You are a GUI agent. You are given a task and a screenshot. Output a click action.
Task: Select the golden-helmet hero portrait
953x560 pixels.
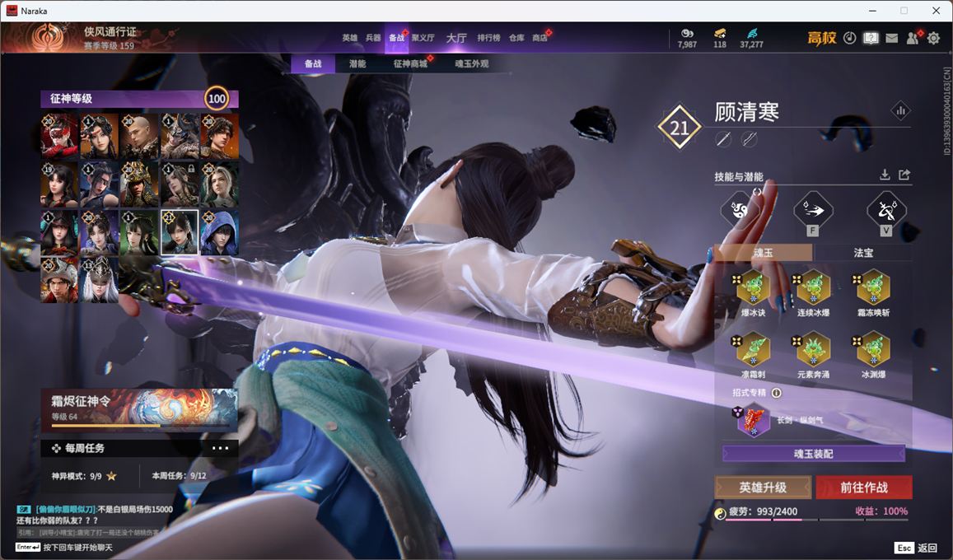click(139, 184)
